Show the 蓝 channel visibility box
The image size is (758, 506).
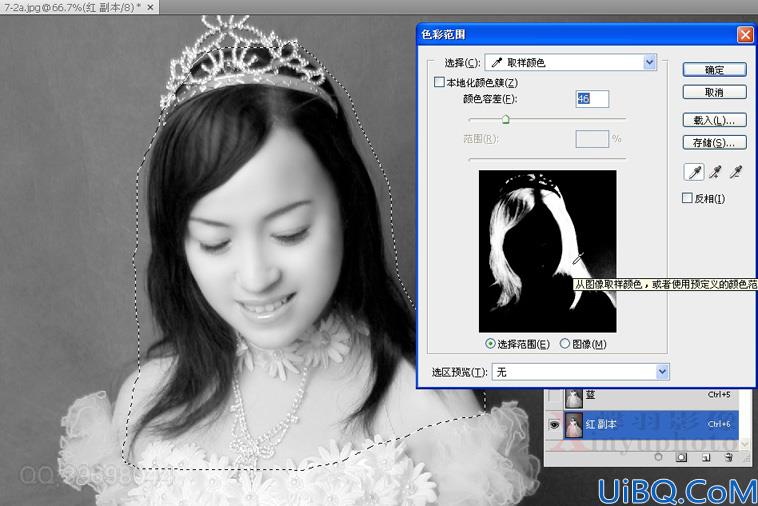click(x=554, y=396)
